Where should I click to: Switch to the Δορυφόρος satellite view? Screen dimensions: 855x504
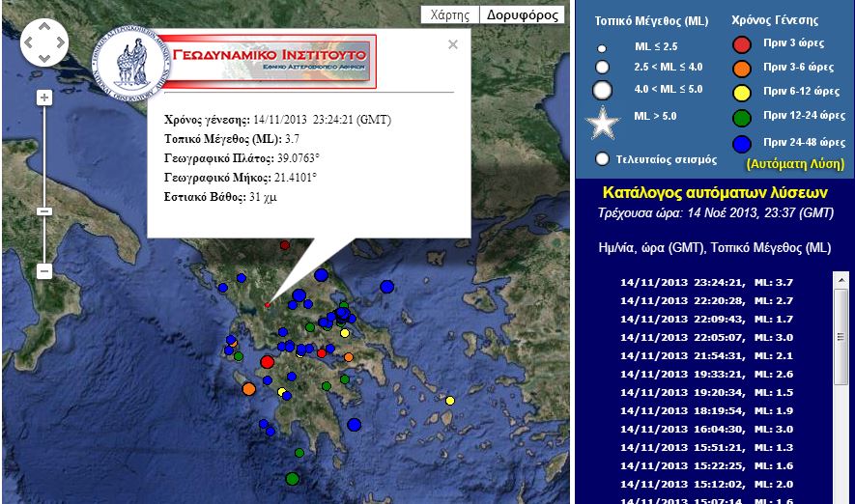[x=522, y=14]
